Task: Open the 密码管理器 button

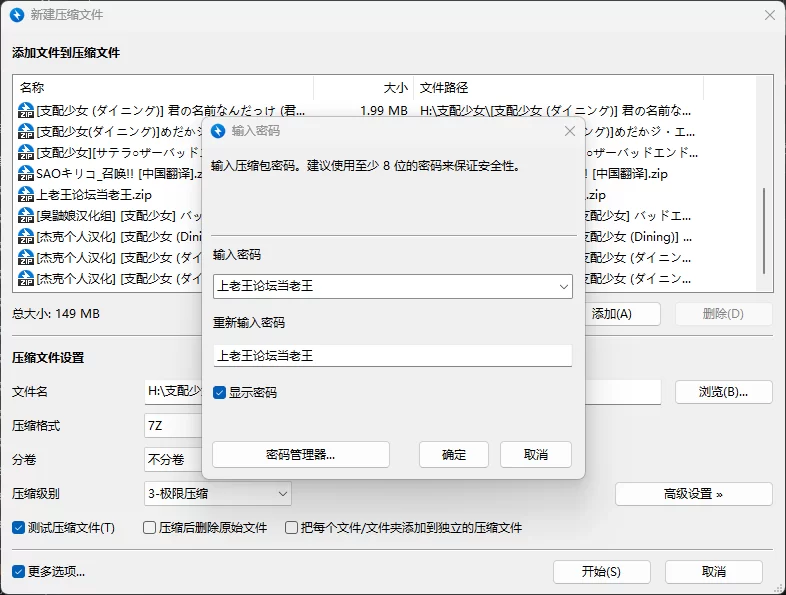Action: tap(301, 455)
